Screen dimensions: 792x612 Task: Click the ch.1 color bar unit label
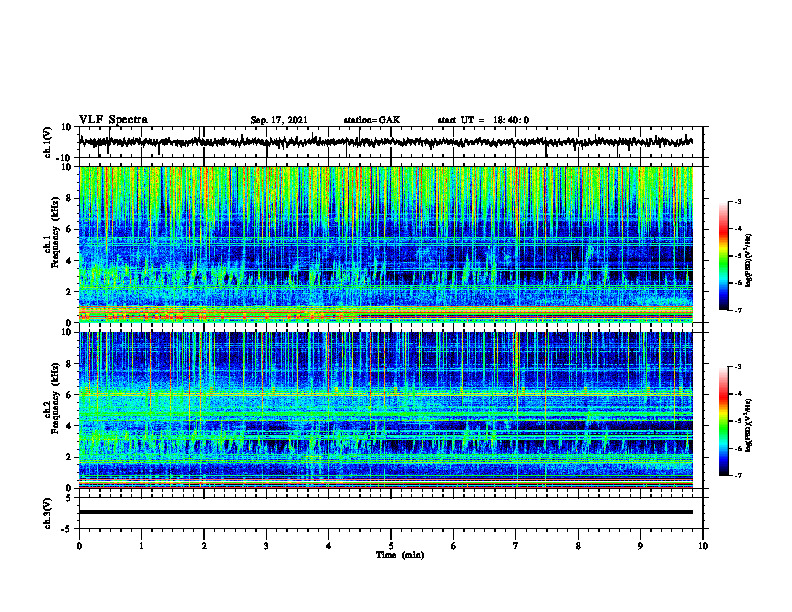tap(749, 260)
